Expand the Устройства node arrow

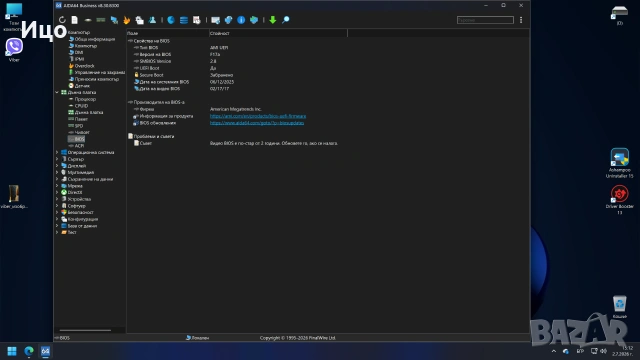coord(57,199)
